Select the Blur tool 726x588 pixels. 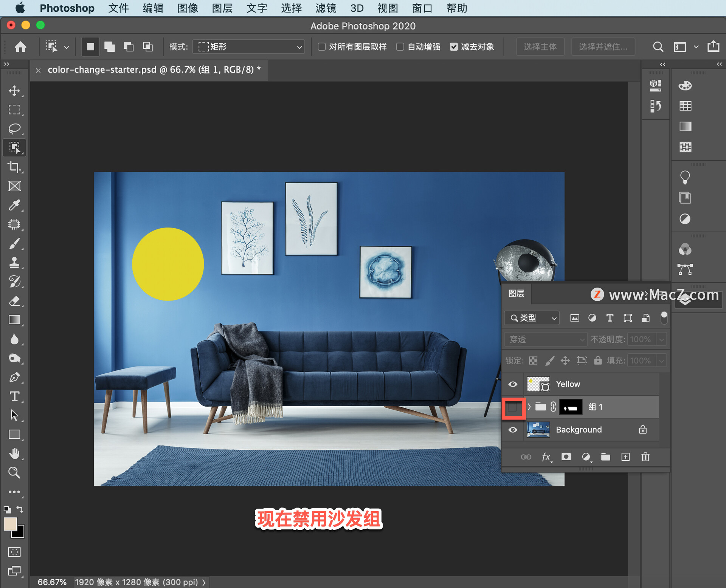(x=14, y=339)
